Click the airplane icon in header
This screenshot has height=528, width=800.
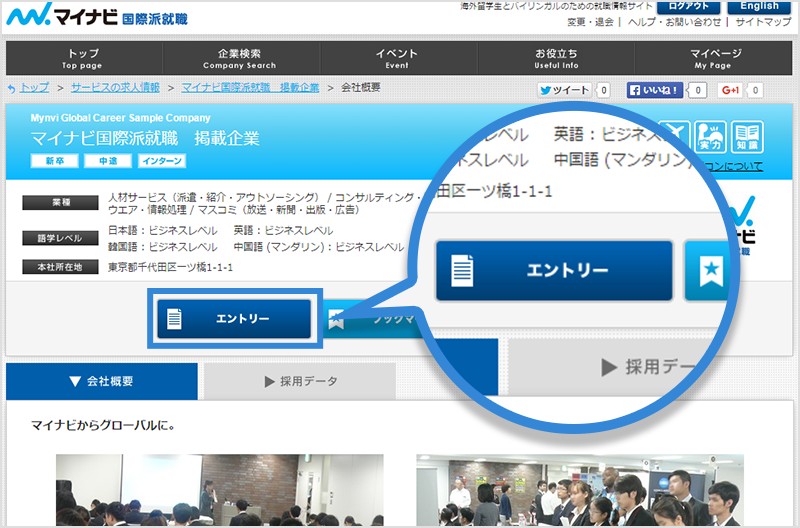point(677,134)
